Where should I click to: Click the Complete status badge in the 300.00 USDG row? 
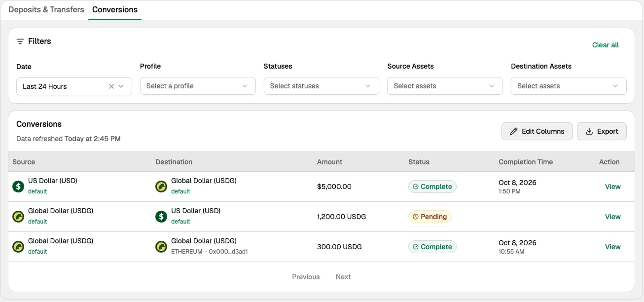pos(432,247)
